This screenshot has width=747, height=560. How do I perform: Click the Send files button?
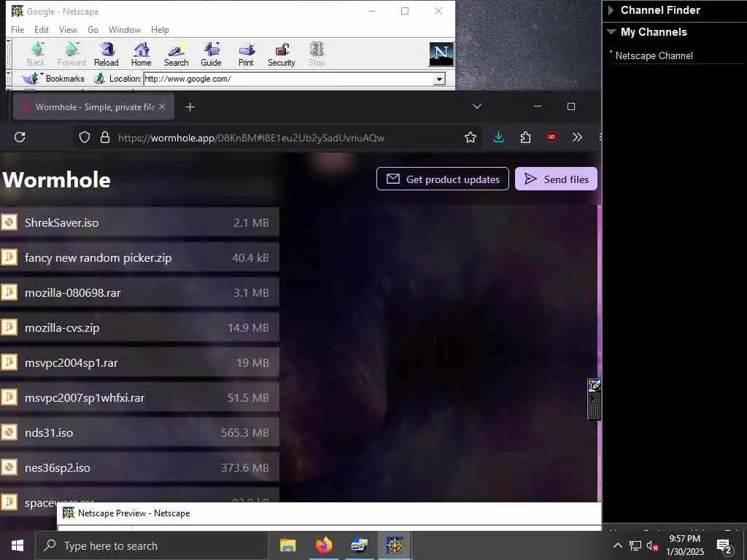point(556,179)
